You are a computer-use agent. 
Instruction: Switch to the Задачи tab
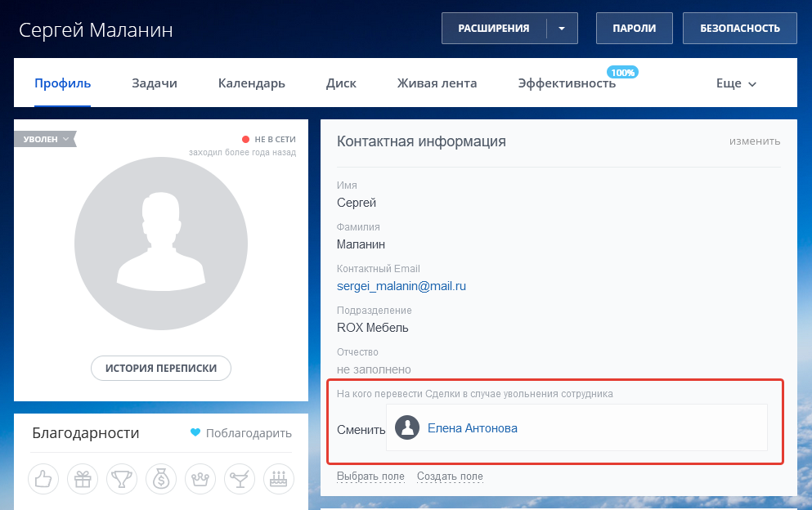coord(155,83)
